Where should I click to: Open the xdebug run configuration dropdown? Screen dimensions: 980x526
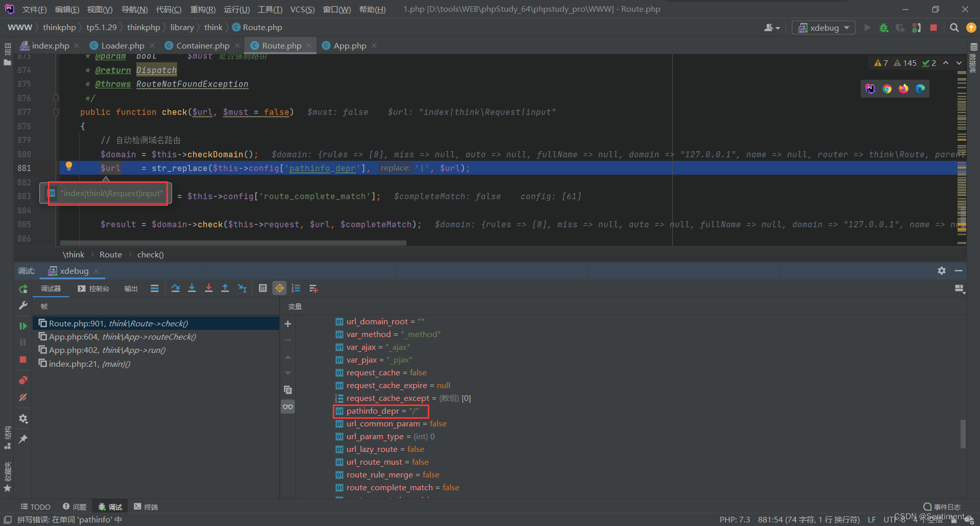[824, 28]
